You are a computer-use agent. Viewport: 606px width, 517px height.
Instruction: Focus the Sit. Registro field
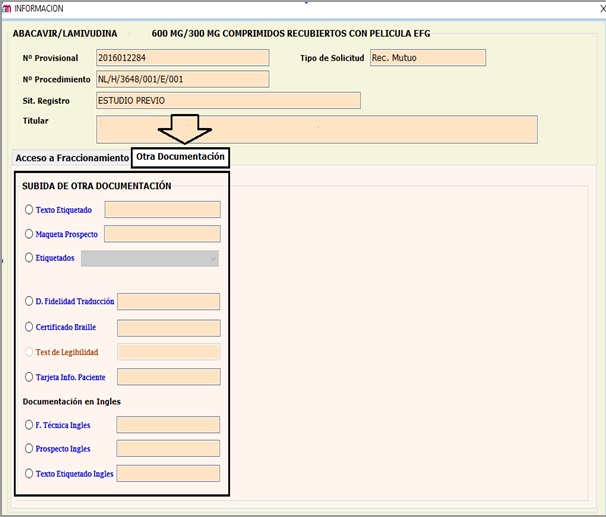point(227,100)
